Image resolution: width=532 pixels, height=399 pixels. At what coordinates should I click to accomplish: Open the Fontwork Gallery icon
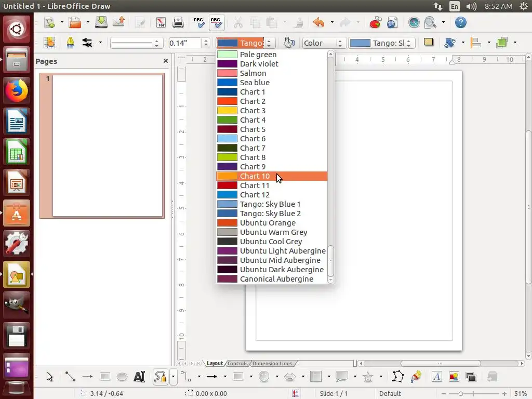click(x=436, y=377)
